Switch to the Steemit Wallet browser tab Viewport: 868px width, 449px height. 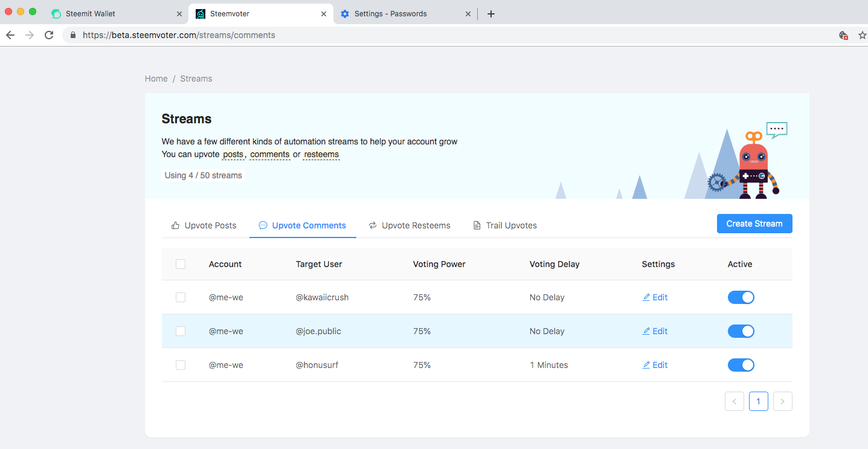(x=117, y=14)
